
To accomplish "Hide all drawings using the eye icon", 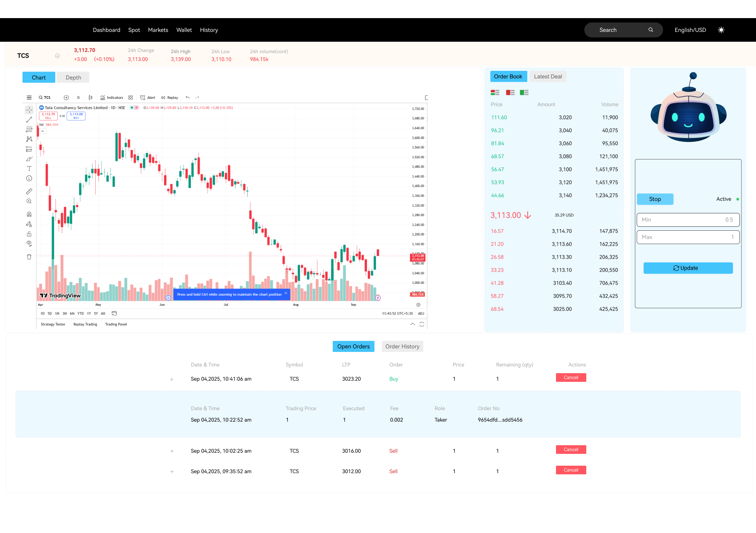I will (29, 243).
